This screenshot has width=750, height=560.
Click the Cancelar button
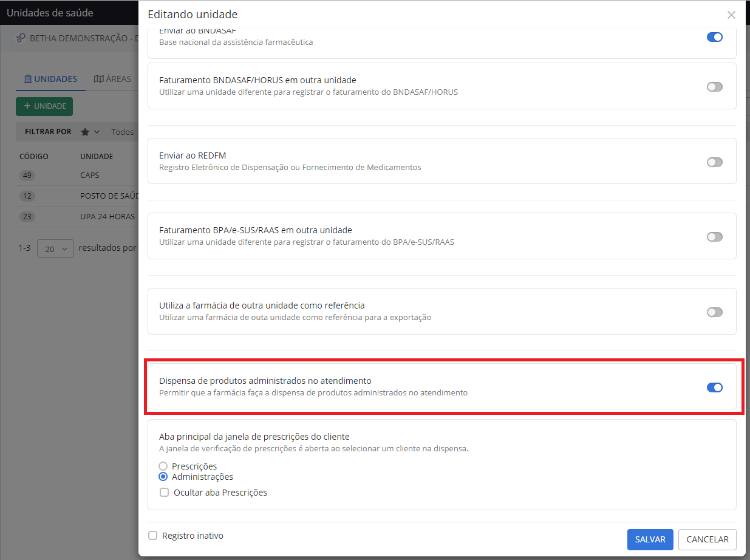[x=707, y=539]
